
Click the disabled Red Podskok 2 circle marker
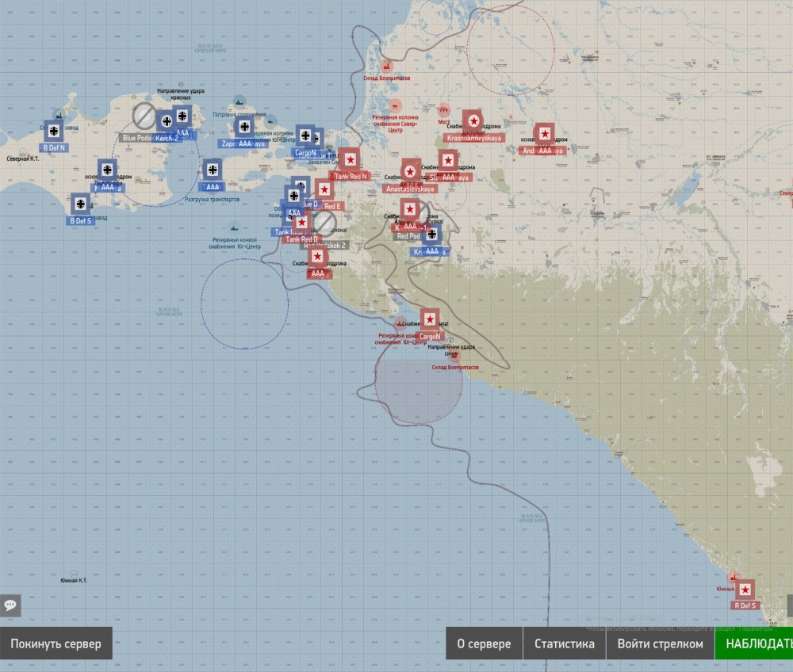click(x=324, y=223)
